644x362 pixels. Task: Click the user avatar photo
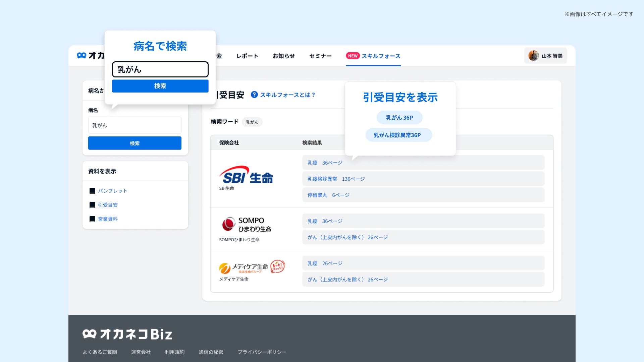tap(533, 56)
